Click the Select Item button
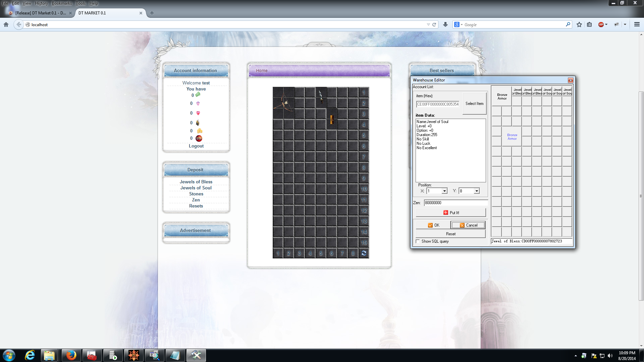The height and width of the screenshot is (362, 644). point(474,104)
